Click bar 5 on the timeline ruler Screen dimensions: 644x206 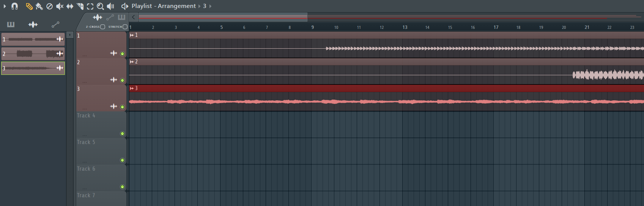pos(222,27)
